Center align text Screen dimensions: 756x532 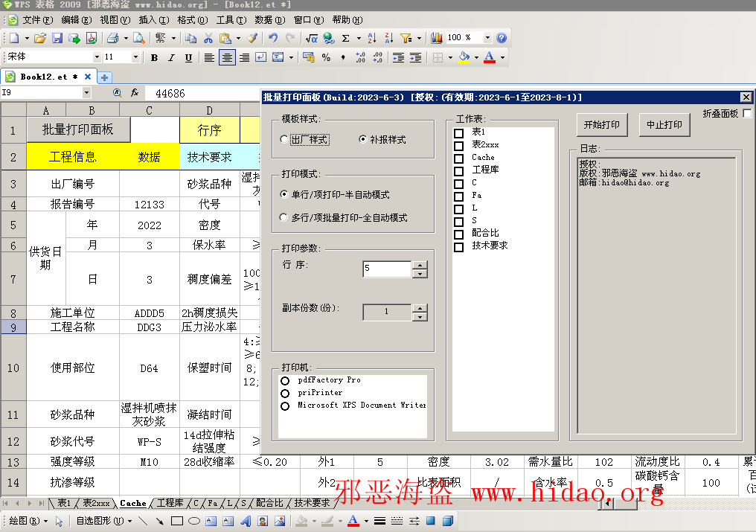(227, 58)
